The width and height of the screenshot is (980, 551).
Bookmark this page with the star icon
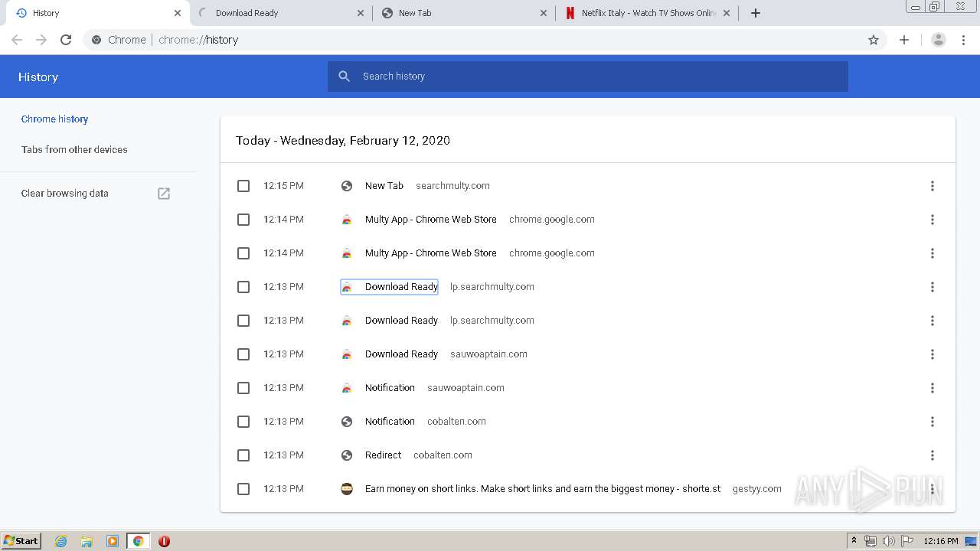click(x=874, y=40)
